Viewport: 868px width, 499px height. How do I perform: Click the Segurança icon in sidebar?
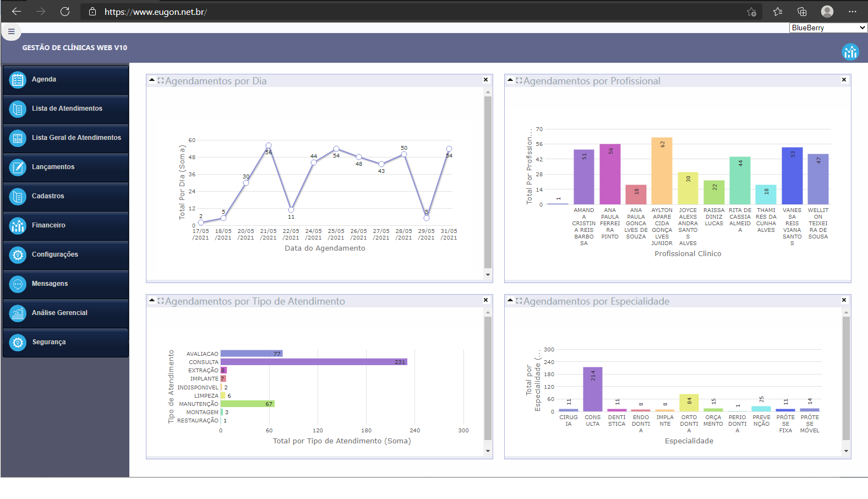pyautogui.click(x=18, y=343)
